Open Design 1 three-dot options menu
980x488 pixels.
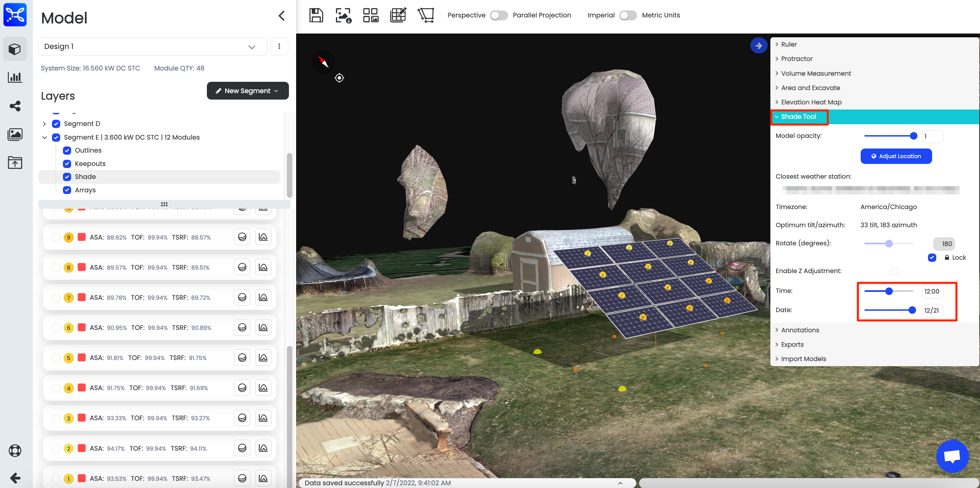pos(279,47)
